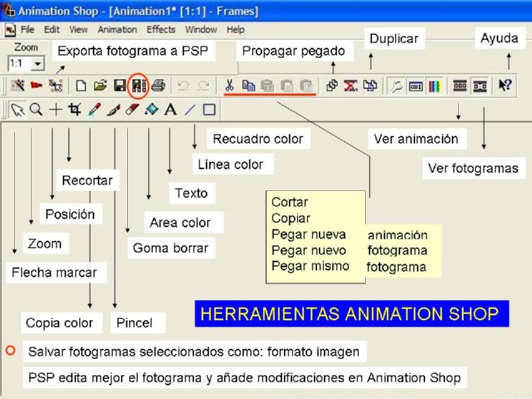Image resolution: width=532 pixels, height=399 pixels.
Task: Activate context help arrow question icon
Action: pos(505,85)
